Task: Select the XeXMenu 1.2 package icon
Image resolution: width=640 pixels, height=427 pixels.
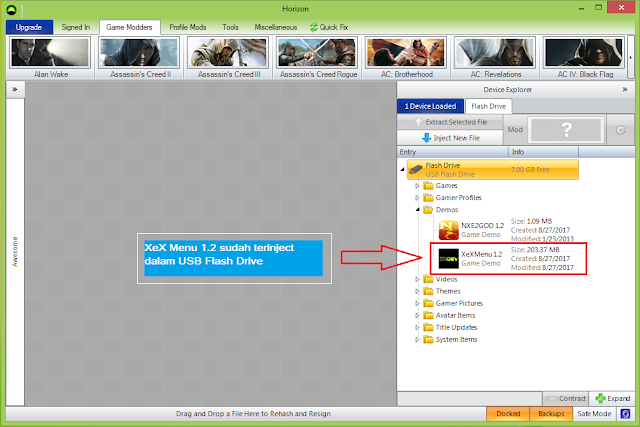Action: coord(449,259)
